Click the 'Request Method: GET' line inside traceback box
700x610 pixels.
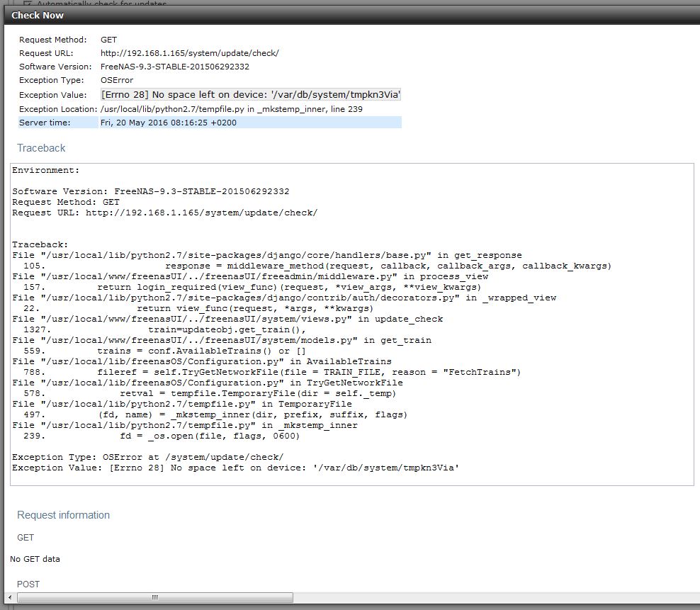(x=66, y=202)
